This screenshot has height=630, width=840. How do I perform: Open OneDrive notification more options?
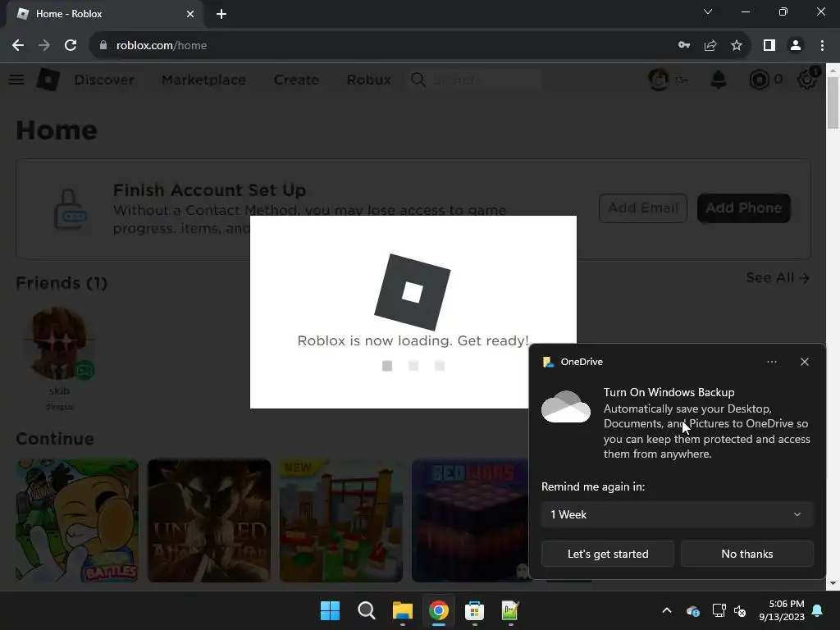coord(771,362)
